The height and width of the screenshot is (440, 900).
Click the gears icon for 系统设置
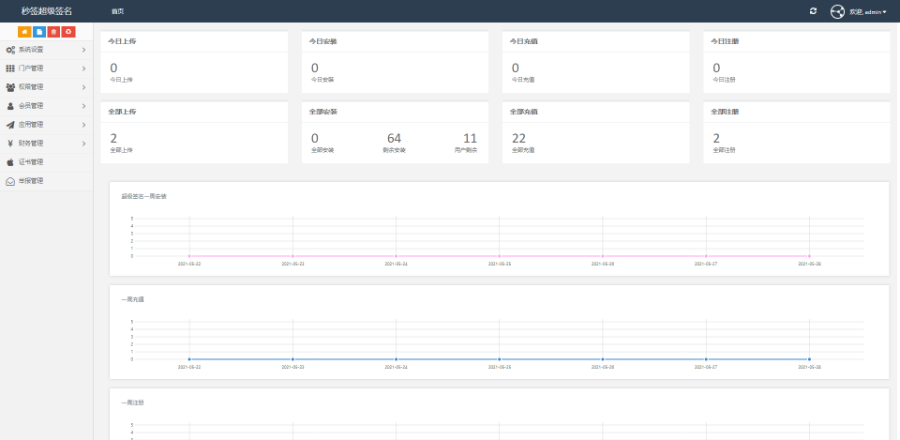click(x=10, y=49)
